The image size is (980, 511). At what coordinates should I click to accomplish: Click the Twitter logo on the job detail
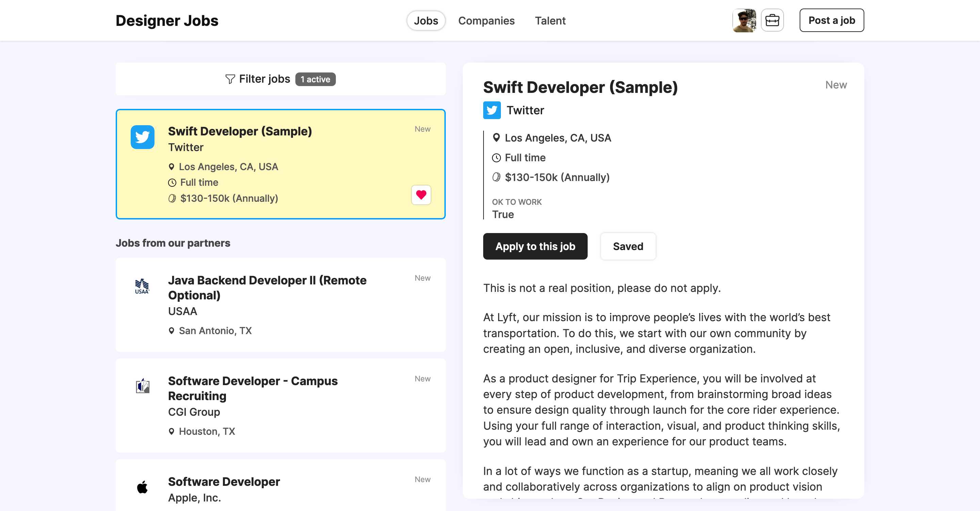(492, 110)
